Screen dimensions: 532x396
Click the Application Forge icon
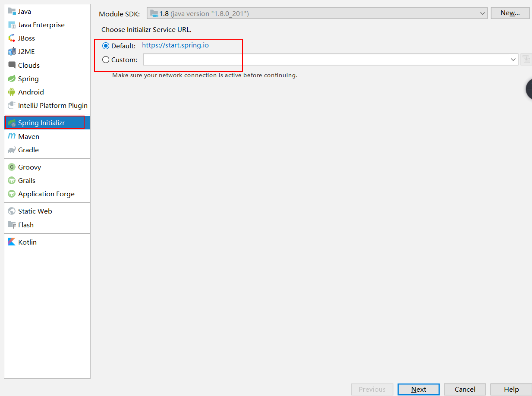point(12,194)
